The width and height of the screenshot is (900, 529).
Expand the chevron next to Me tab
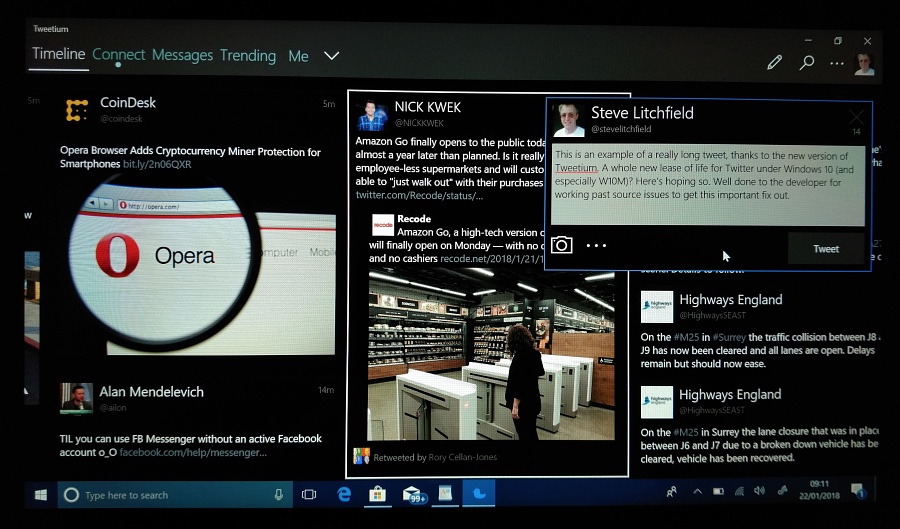pyautogui.click(x=331, y=56)
